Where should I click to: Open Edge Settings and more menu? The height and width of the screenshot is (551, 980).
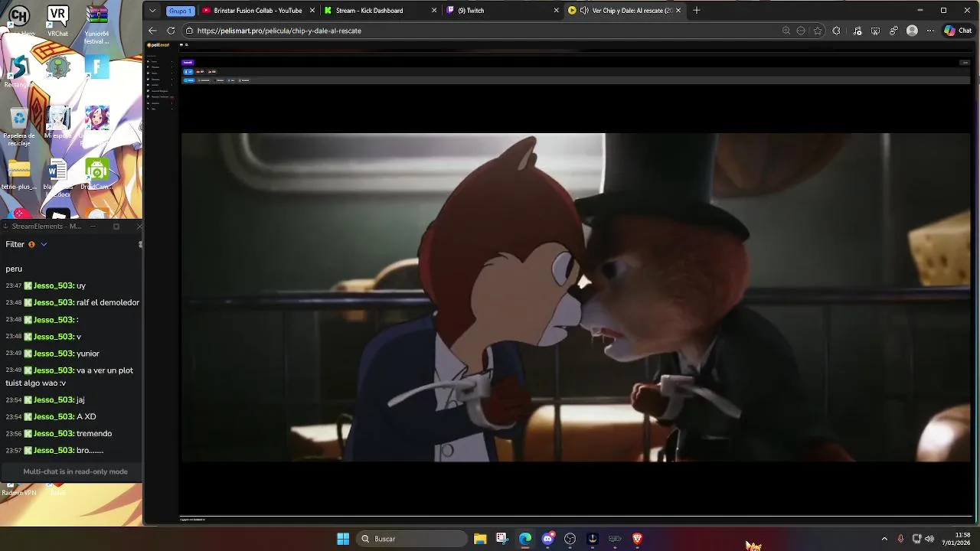point(930,31)
